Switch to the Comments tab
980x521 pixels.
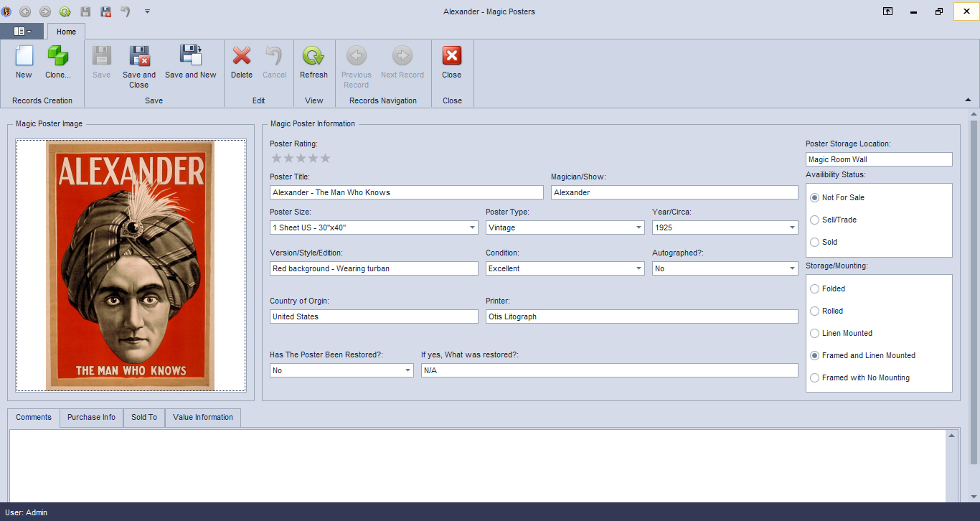pos(34,418)
